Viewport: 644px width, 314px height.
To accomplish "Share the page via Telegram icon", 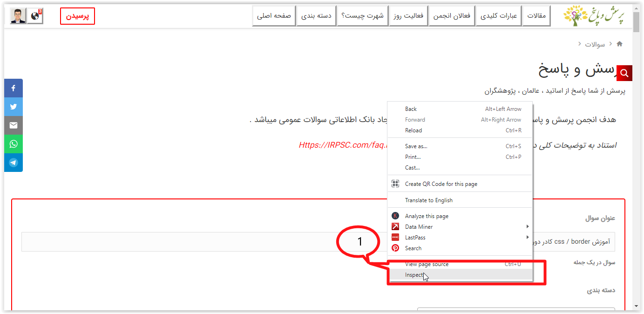I will (14, 163).
